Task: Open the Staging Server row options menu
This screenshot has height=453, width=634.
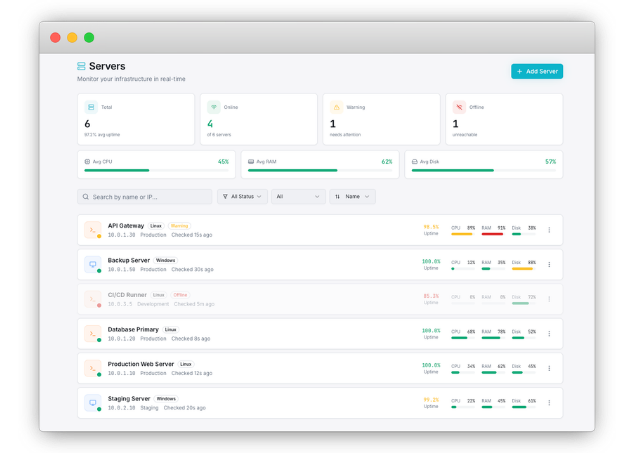Action: [549, 402]
